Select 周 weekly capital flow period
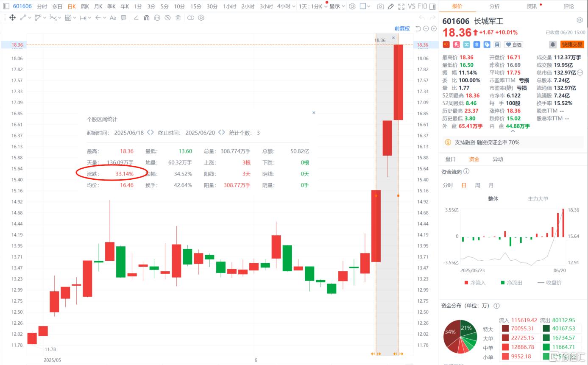This screenshot has height=365, width=588. tap(477, 185)
